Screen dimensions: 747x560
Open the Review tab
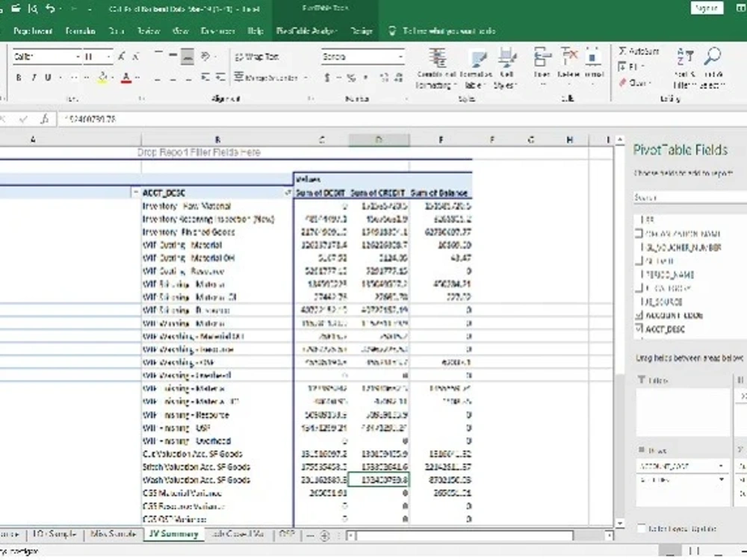(x=148, y=31)
